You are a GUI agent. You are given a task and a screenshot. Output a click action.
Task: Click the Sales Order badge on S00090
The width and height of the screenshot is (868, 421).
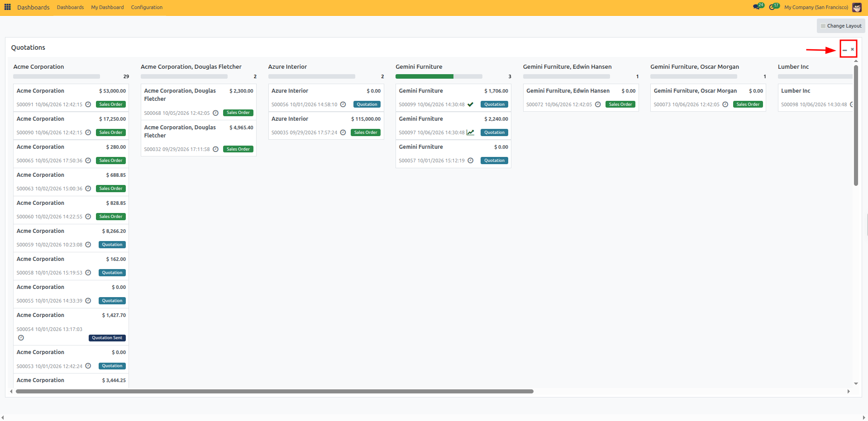[x=111, y=132]
